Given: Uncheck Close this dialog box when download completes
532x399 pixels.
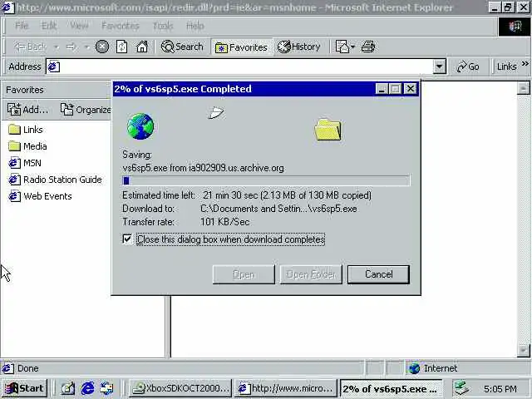Looking at the screenshot, I should point(127,239).
